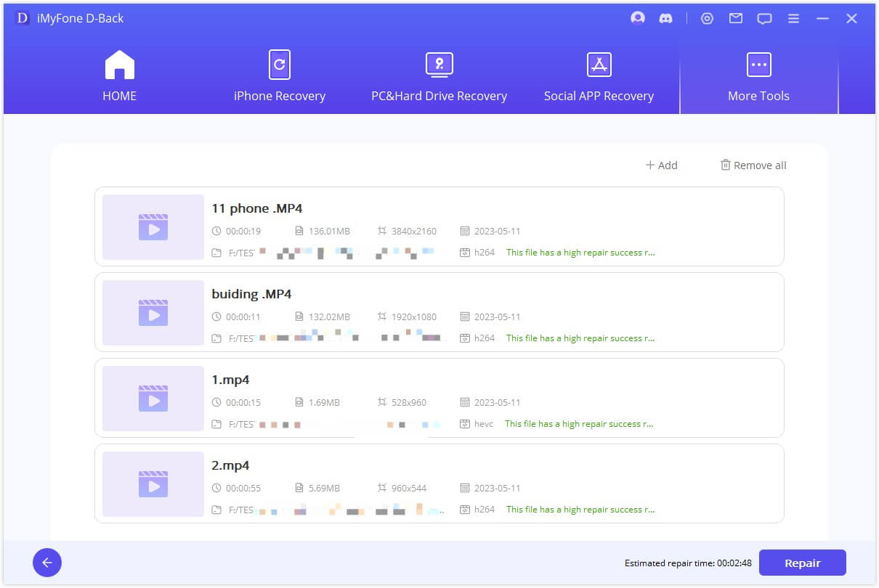The image size is (879, 588).
Task: Open the feedback chat bubble icon
Action: pos(764,19)
